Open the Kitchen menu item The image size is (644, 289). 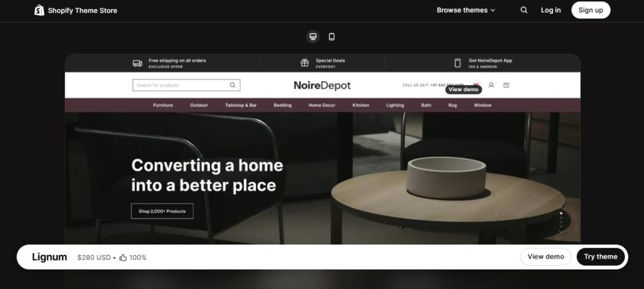(x=360, y=105)
